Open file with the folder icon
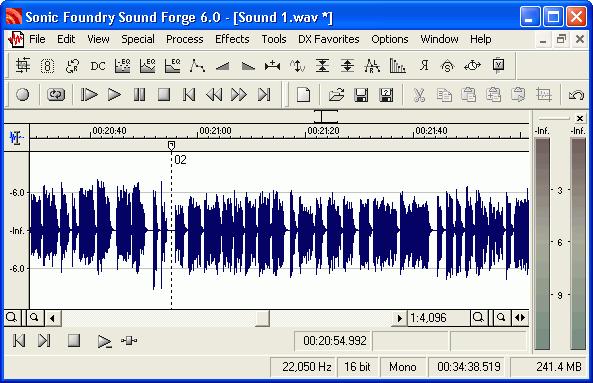This screenshot has width=593, height=383. coord(336,95)
